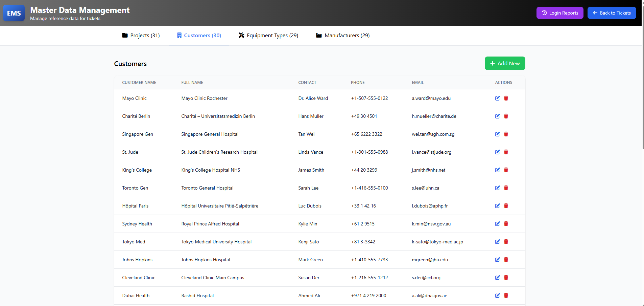Edit the Singapore Gen customer
Viewport: 644px width, 306px height.
point(497,134)
